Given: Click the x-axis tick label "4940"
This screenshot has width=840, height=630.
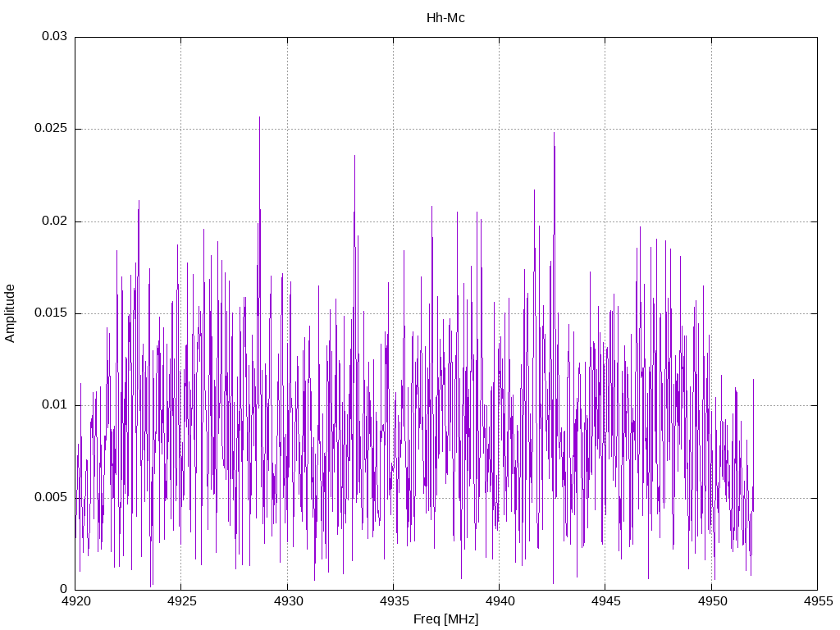Looking at the screenshot, I should 500,601.
